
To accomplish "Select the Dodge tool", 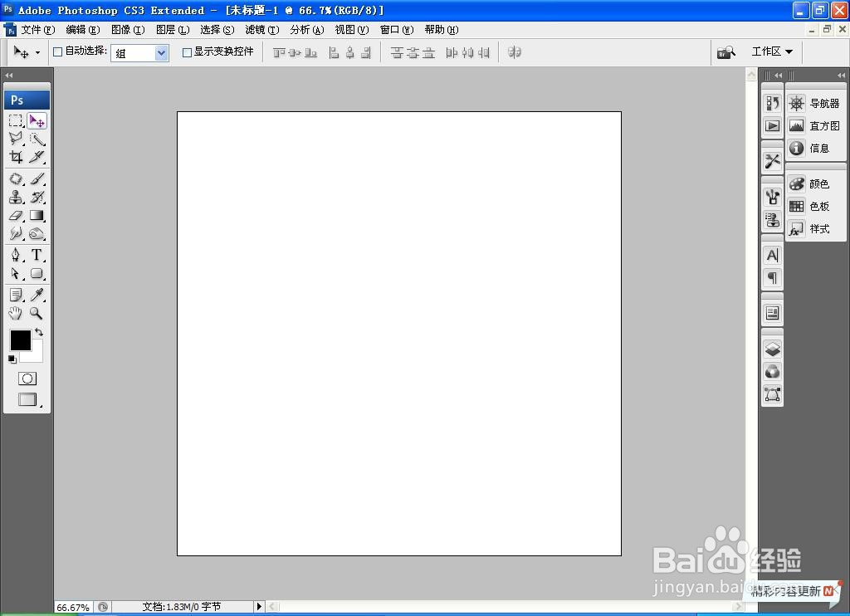I will point(37,234).
